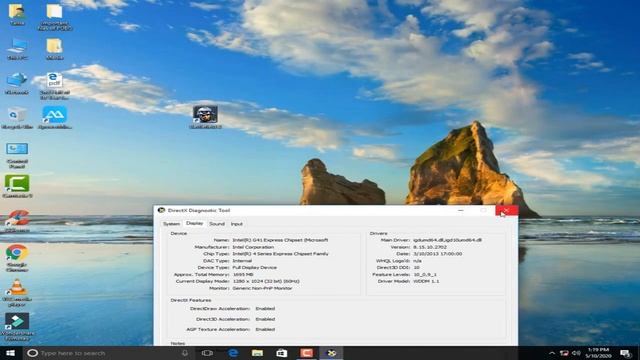Click the Generic Non-PnP Monitor value
Viewport: 640px width, 360px height.
262,288
